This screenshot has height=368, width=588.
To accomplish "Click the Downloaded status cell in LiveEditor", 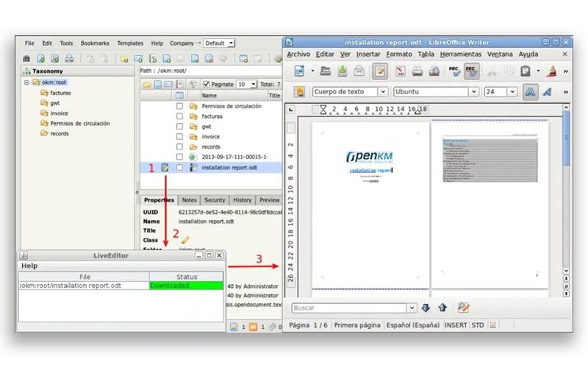I will 187,286.
